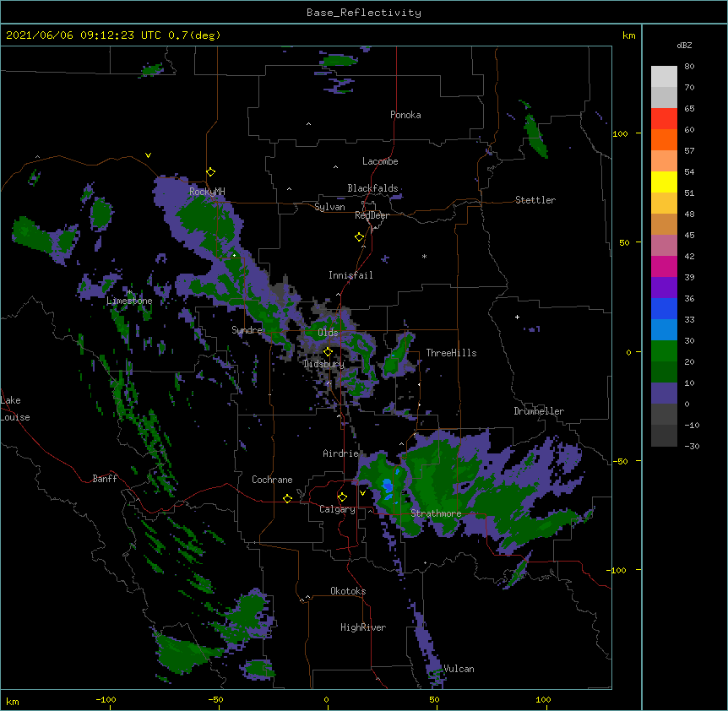Click the Base_Reflectivity title text
Screen dimensions: 728x711
click(x=364, y=13)
